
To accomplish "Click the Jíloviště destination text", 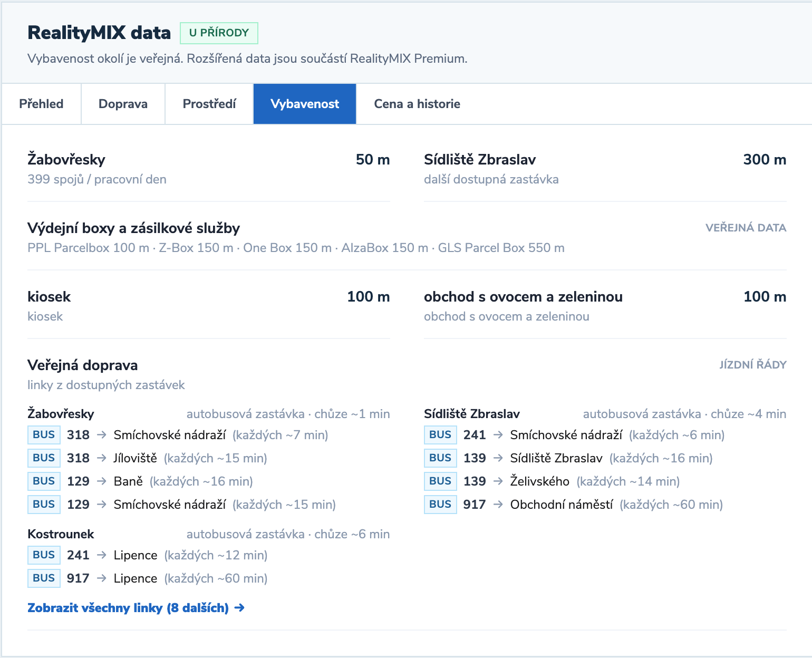I will coord(136,458).
